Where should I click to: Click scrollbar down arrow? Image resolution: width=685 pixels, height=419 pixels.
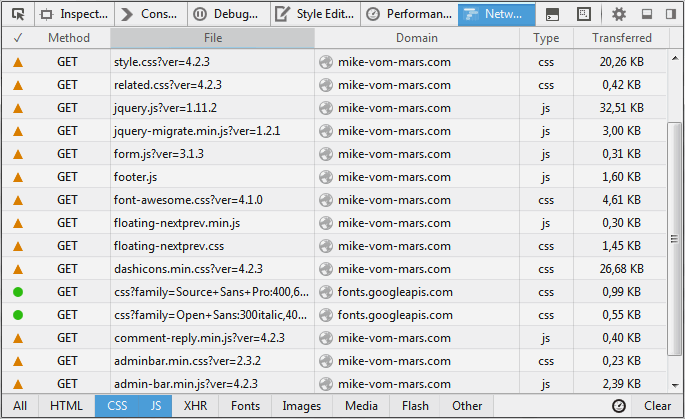[x=675, y=385]
